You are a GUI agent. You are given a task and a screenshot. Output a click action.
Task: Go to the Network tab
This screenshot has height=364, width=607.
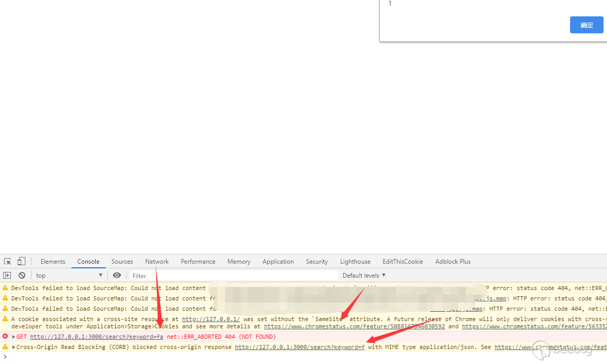pos(157,262)
